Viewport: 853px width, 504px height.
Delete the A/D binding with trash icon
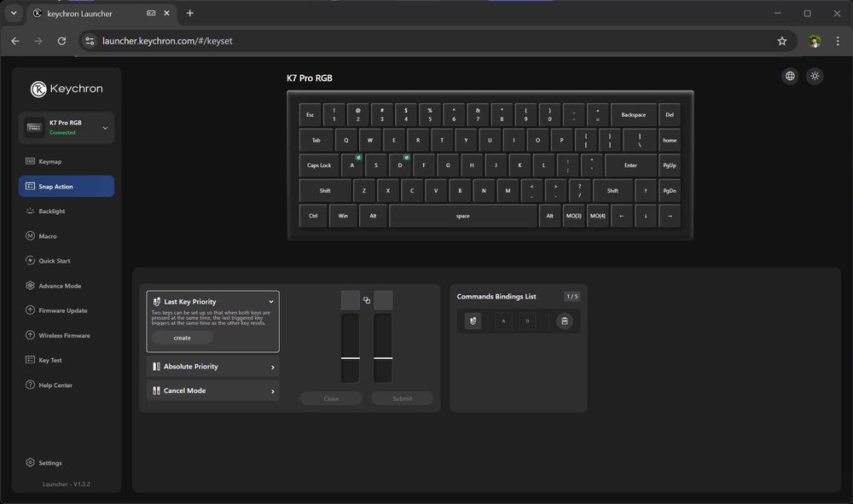coord(565,322)
